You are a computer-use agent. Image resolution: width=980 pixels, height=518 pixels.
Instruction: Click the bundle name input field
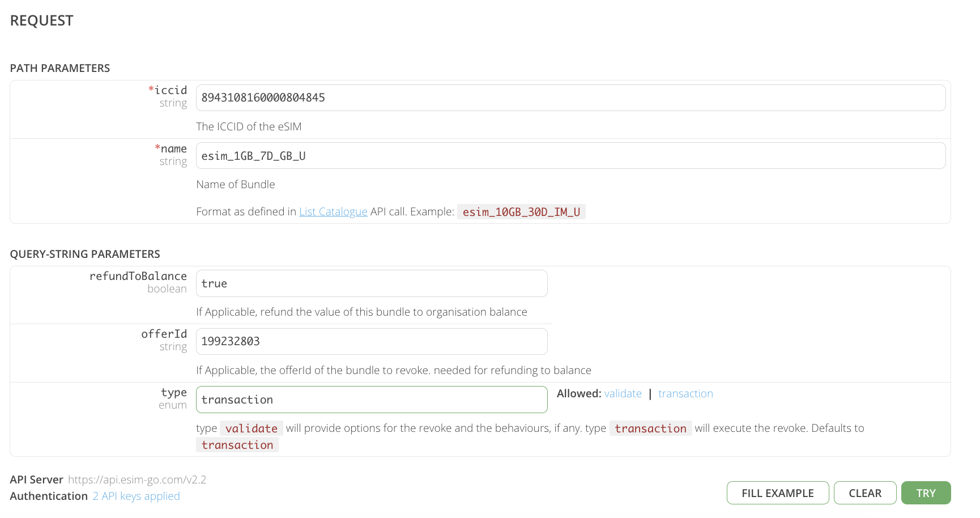pyautogui.click(x=570, y=156)
